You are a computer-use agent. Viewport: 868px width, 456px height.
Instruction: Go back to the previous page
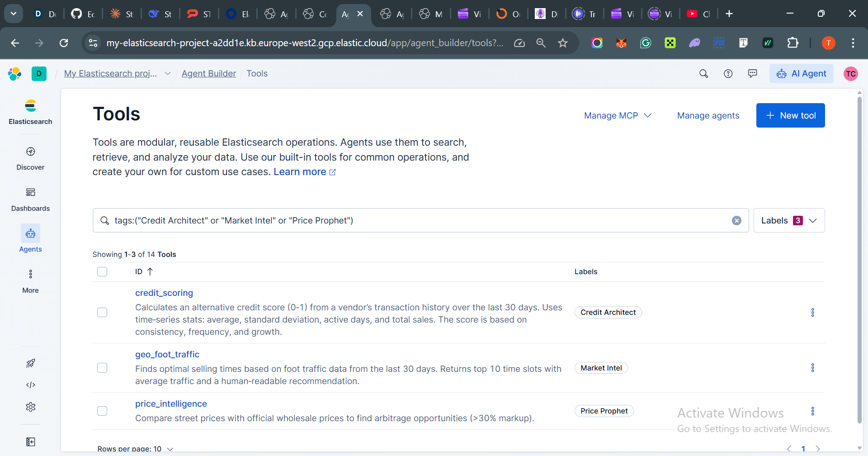(x=15, y=43)
